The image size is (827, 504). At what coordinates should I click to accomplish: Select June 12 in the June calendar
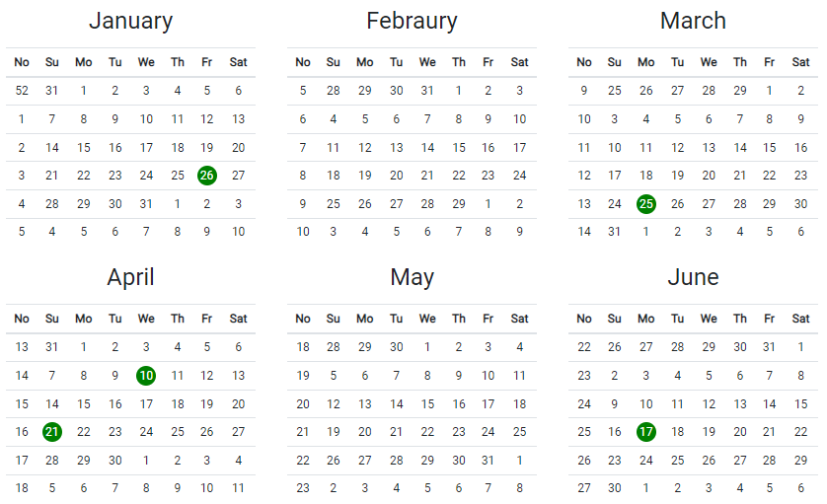coord(709,403)
